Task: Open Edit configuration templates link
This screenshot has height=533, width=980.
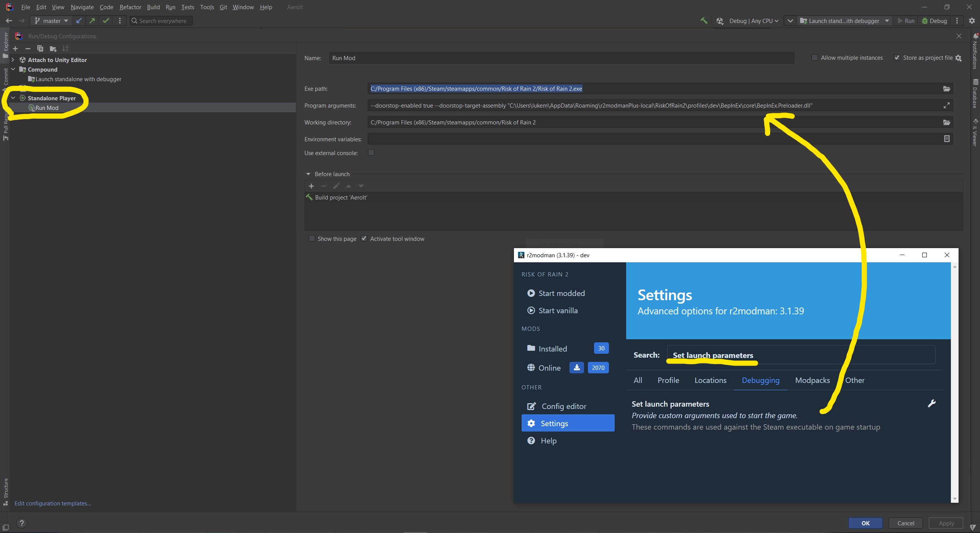Action: (53, 503)
